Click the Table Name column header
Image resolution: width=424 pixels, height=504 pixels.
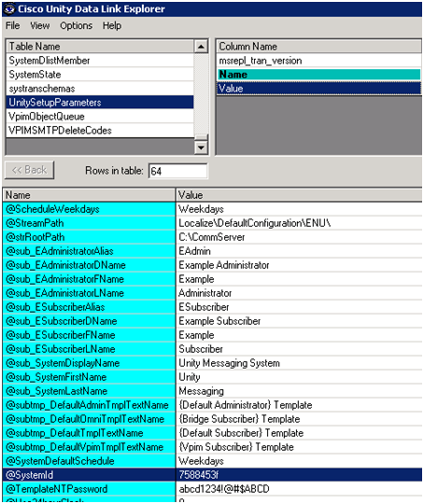pyautogui.click(x=100, y=47)
